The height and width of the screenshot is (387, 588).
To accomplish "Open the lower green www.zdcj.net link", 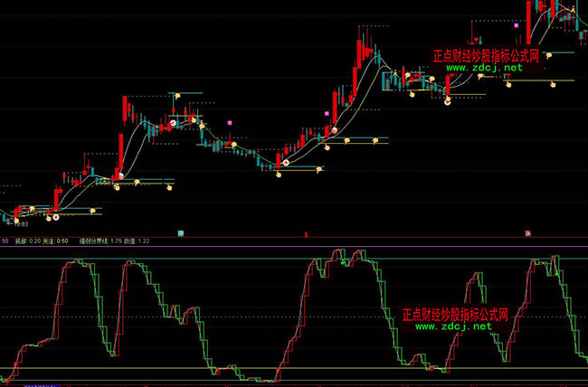I will (452, 327).
